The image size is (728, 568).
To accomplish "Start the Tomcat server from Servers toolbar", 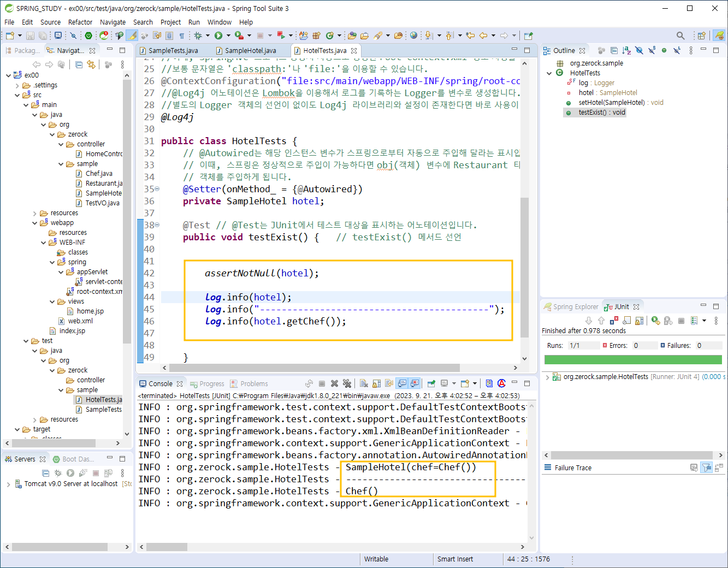I will (x=70, y=473).
